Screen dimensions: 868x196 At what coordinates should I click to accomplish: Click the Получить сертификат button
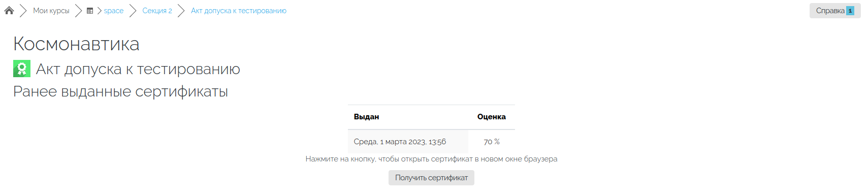pos(431,178)
